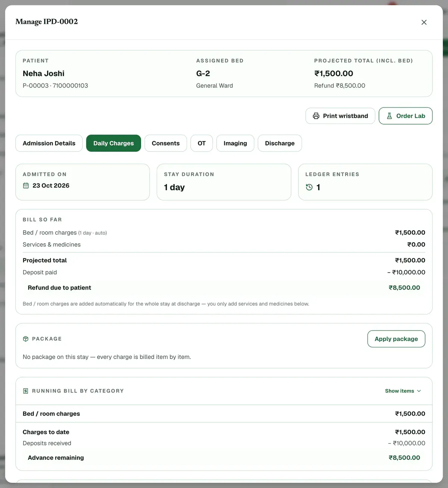
Task: Click the Show items link
Action: click(403, 391)
